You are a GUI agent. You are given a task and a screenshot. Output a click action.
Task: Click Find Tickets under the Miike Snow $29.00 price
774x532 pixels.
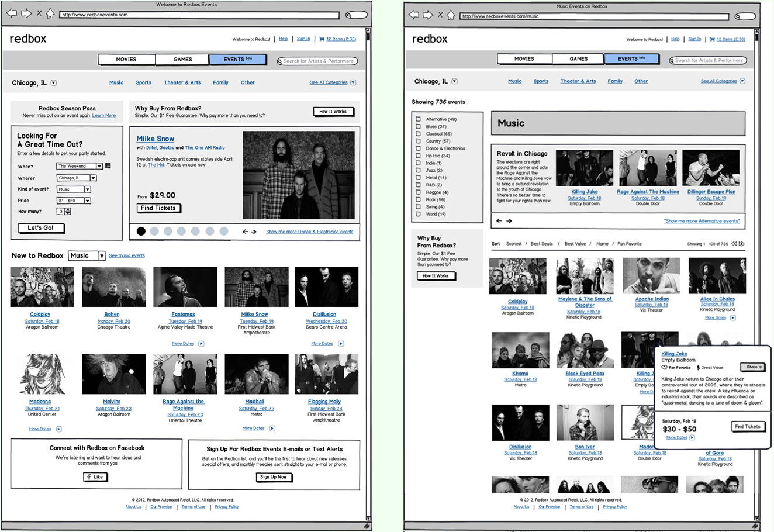click(x=158, y=208)
